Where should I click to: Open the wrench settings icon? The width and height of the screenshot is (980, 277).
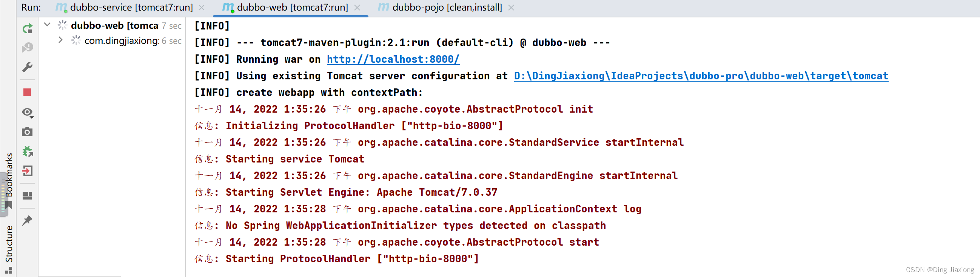coord(28,67)
